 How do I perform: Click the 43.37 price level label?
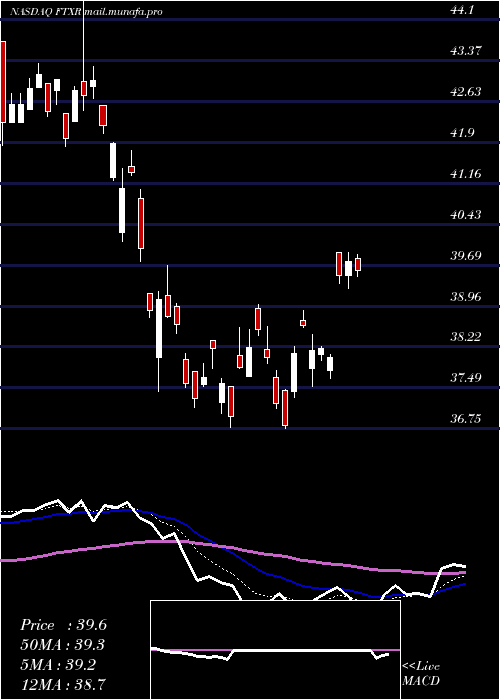(x=467, y=50)
